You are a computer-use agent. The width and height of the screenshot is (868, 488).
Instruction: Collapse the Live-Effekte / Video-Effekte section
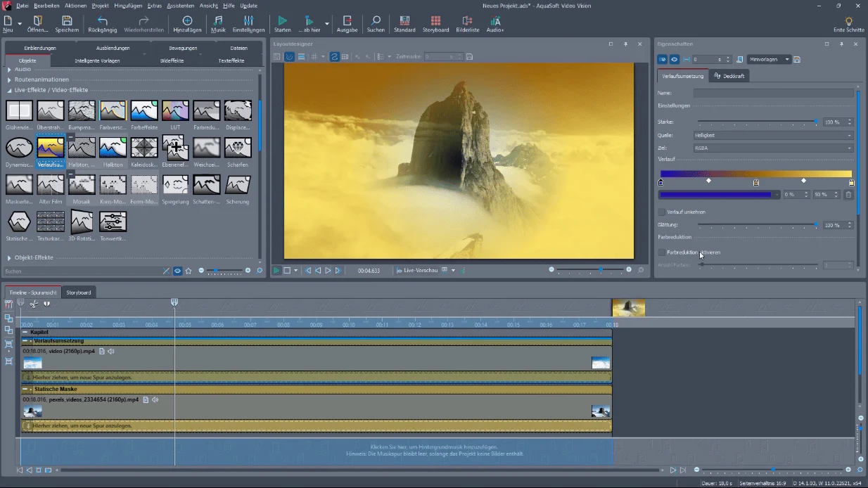click(x=9, y=90)
